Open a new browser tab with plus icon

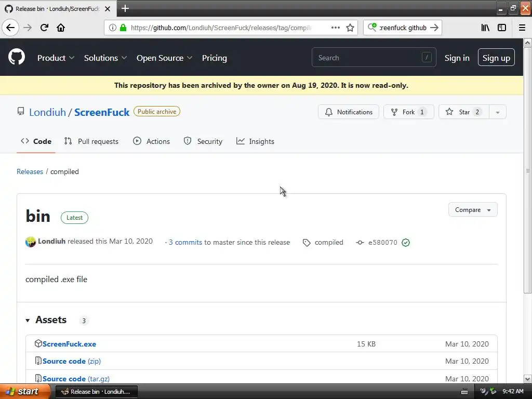tap(125, 8)
